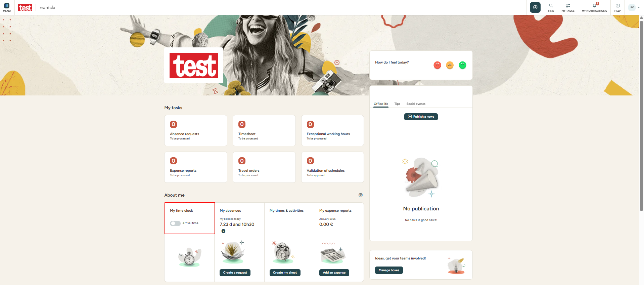Select the red unhappy mood face

point(437,65)
